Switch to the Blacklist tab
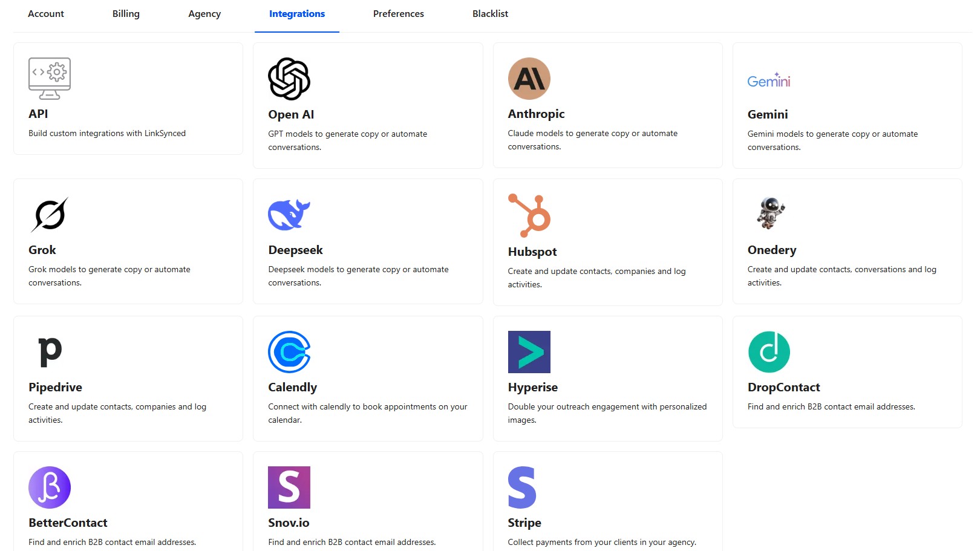This screenshot has width=980, height=551. tap(490, 14)
